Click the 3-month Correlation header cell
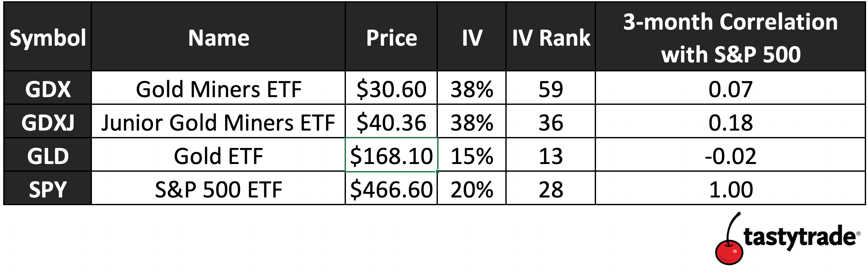868x274 pixels. (730, 36)
